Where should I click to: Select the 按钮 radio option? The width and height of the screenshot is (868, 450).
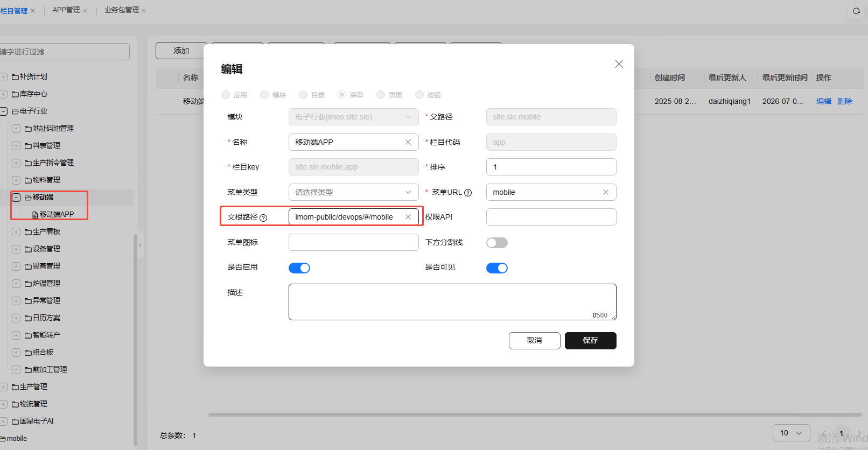coord(419,95)
